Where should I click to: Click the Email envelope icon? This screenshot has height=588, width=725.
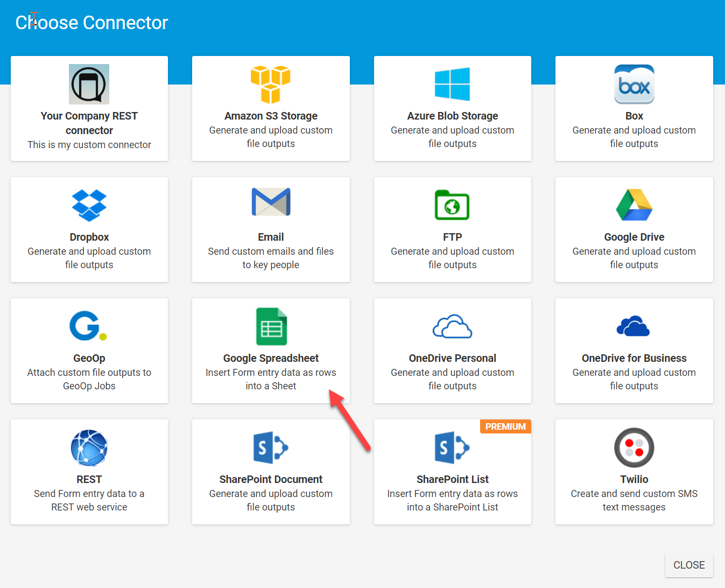[271, 202]
